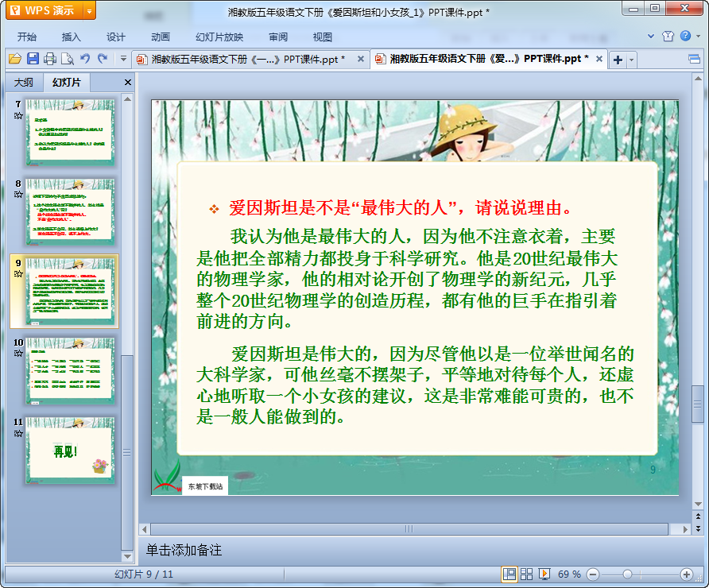This screenshot has width=709, height=588.
Task: Click the Print icon
Action: coord(50,59)
